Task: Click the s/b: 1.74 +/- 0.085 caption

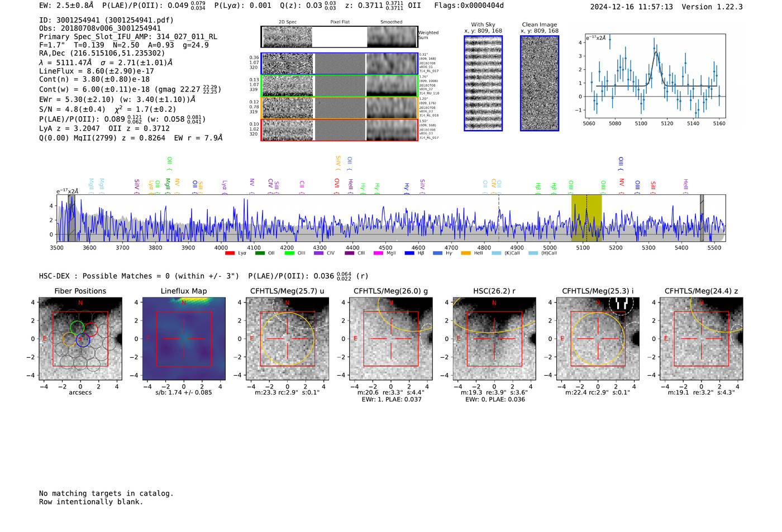Action: [x=184, y=392]
